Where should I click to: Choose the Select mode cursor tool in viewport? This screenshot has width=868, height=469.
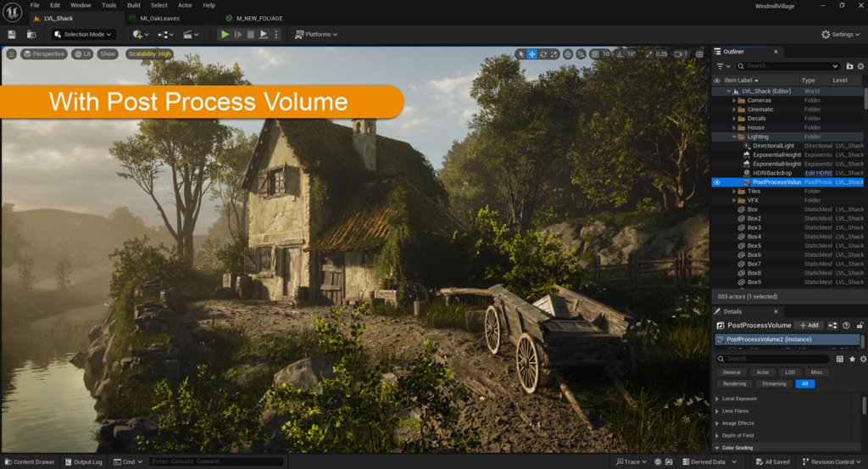pos(520,53)
